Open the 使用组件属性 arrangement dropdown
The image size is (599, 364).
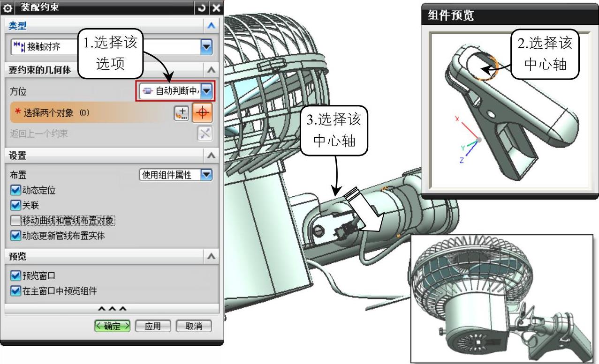pyautogui.click(x=206, y=175)
